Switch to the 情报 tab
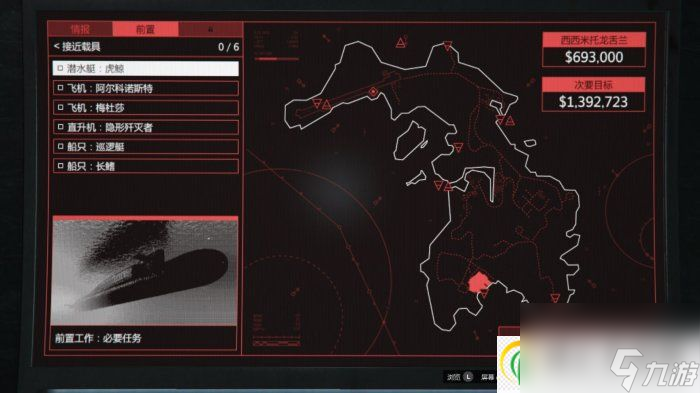700x393 pixels. 80,29
